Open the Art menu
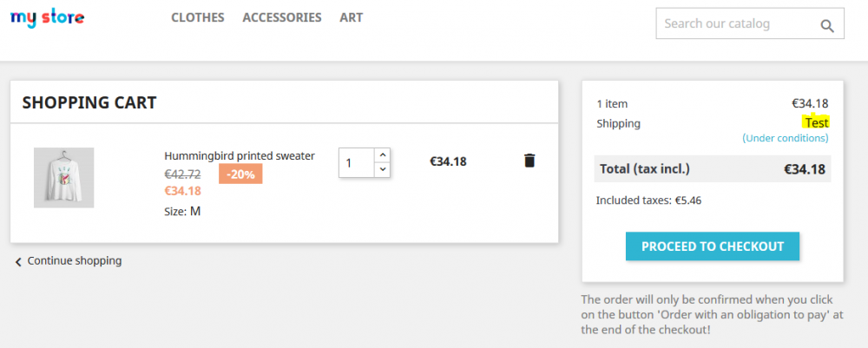This screenshot has width=868, height=348. click(x=352, y=17)
